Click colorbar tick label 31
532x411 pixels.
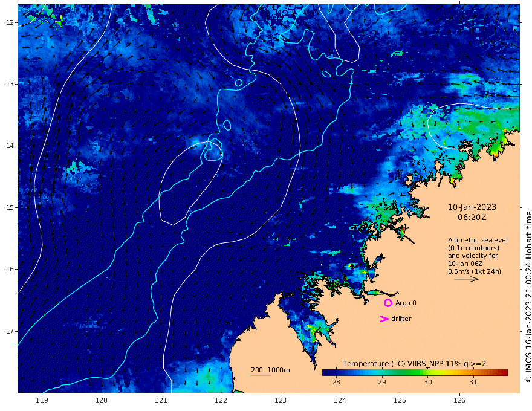point(473,382)
